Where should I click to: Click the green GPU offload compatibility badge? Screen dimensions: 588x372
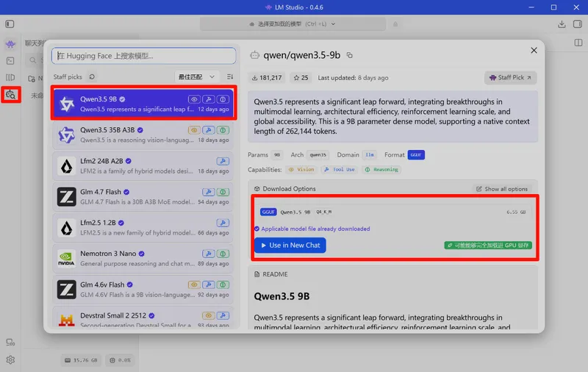(x=488, y=246)
